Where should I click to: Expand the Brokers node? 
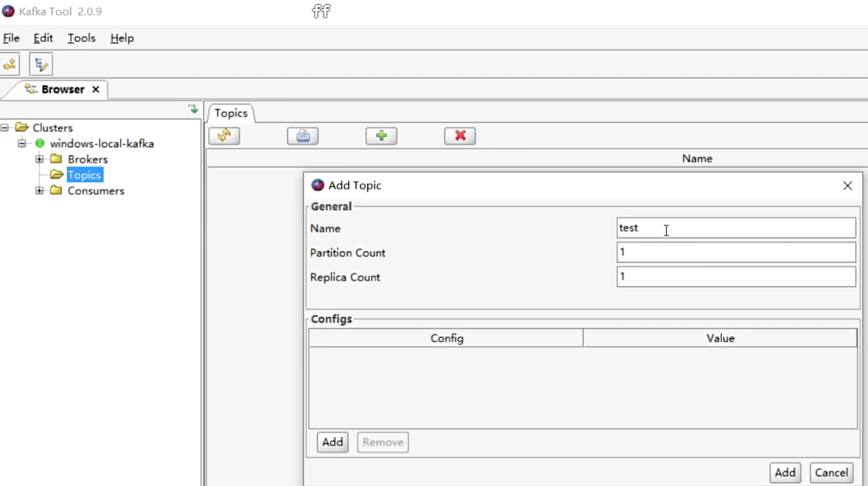[40, 159]
